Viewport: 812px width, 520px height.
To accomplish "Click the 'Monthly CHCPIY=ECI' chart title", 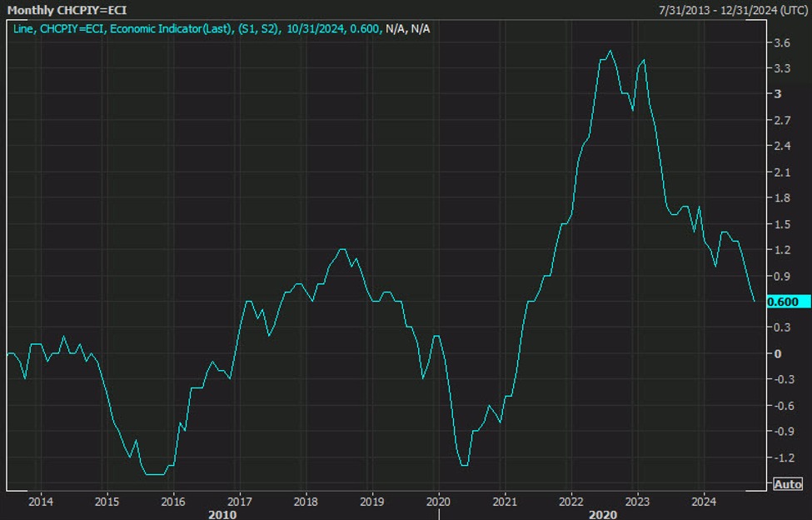I will click(x=67, y=10).
